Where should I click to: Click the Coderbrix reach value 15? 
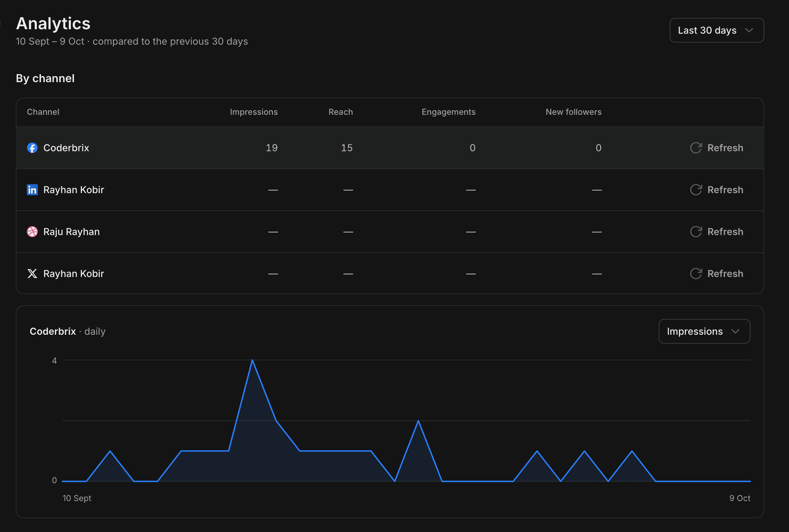tap(347, 148)
